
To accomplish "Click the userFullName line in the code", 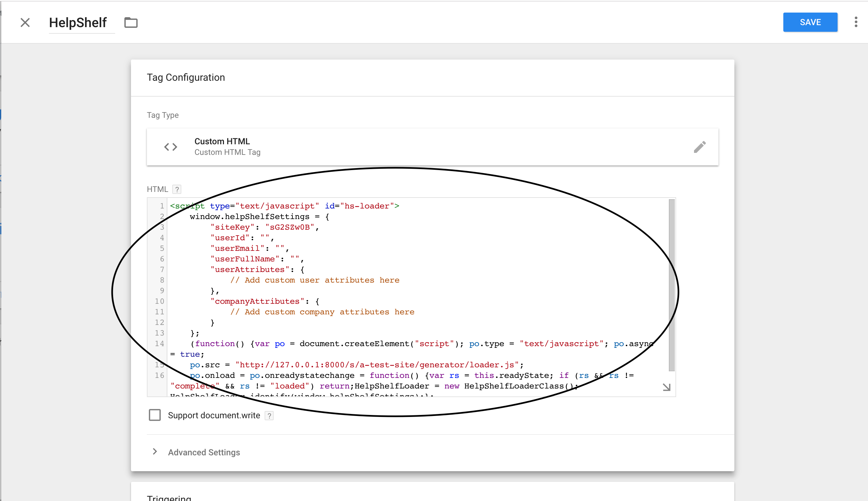I will point(257,259).
